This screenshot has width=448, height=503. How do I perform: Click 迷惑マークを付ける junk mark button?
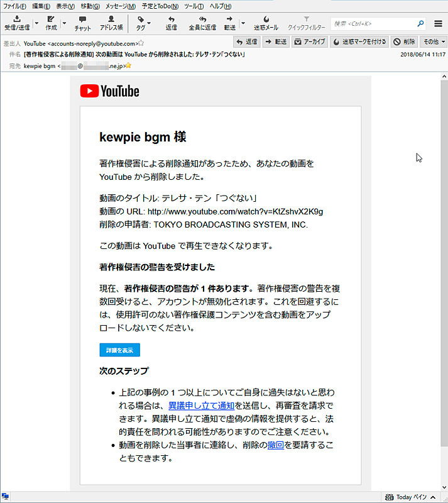(359, 42)
